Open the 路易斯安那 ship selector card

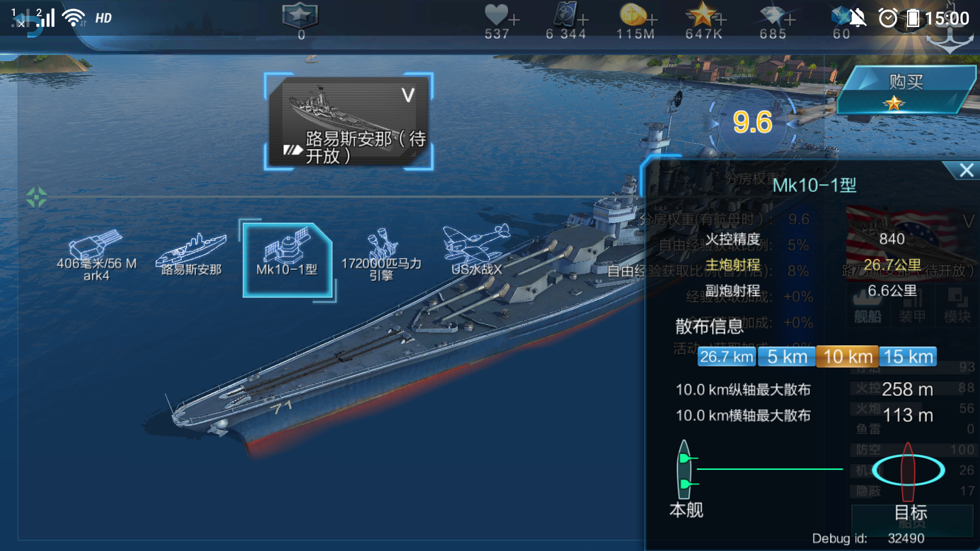click(349, 121)
